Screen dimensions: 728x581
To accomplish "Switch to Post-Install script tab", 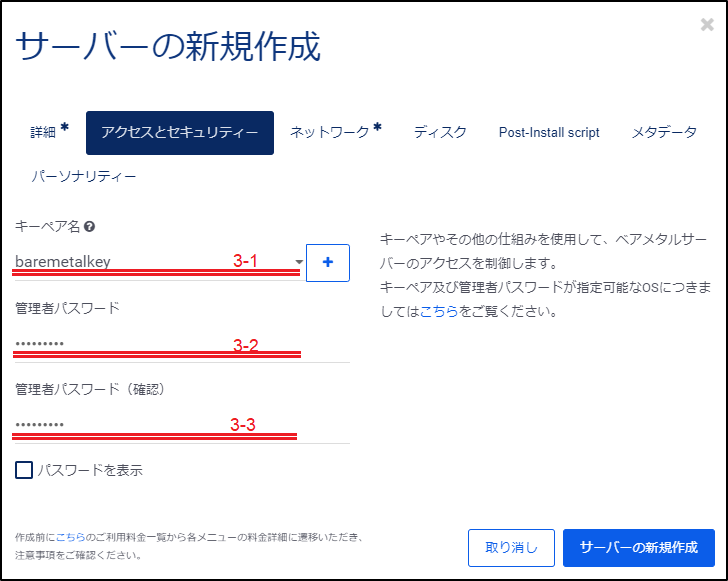I will [549, 132].
